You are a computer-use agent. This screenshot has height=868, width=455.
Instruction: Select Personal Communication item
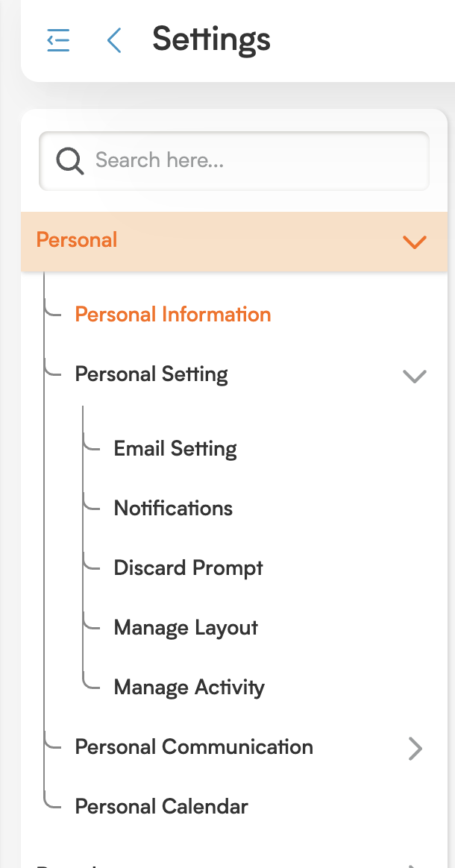194,746
